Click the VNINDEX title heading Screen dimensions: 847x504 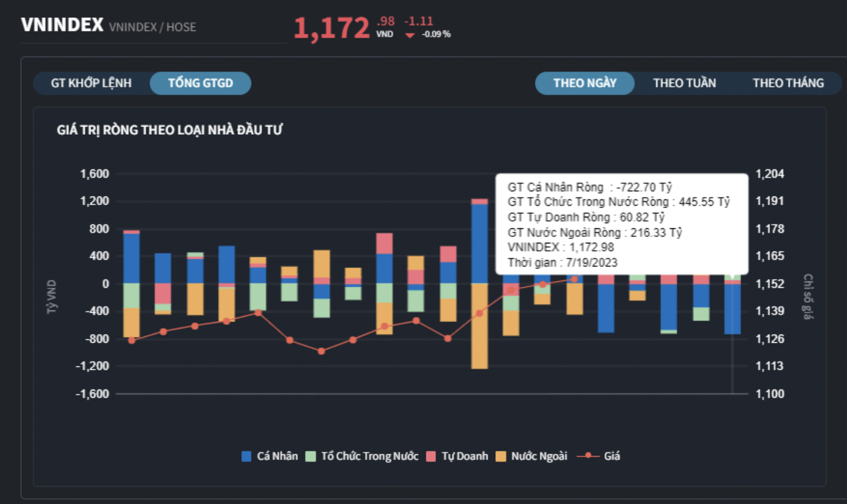click(x=62, y=25)
